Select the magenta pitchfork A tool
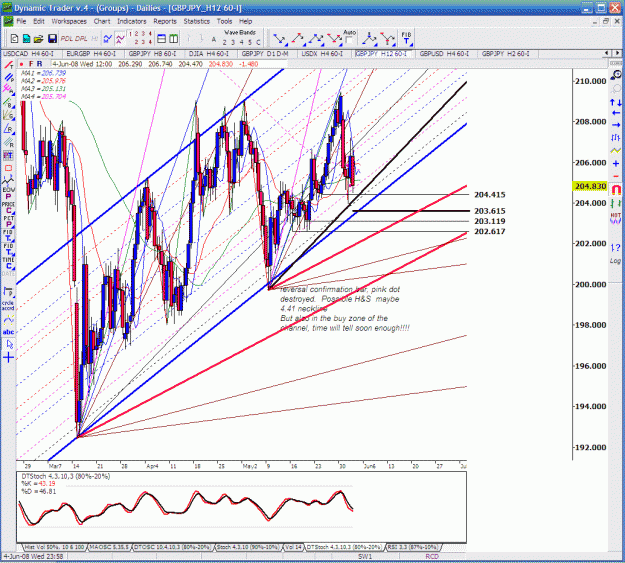The image size is (625, 563). [8, 90]
